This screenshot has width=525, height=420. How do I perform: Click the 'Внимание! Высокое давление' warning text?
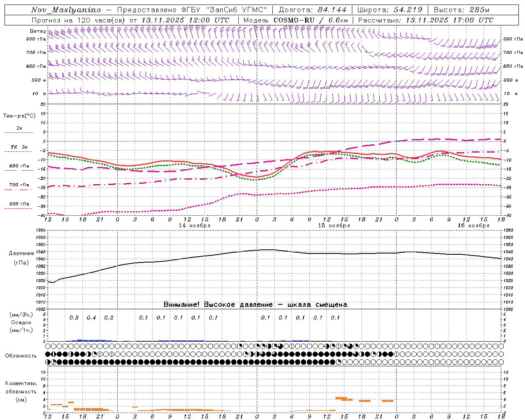pos(218,305)
